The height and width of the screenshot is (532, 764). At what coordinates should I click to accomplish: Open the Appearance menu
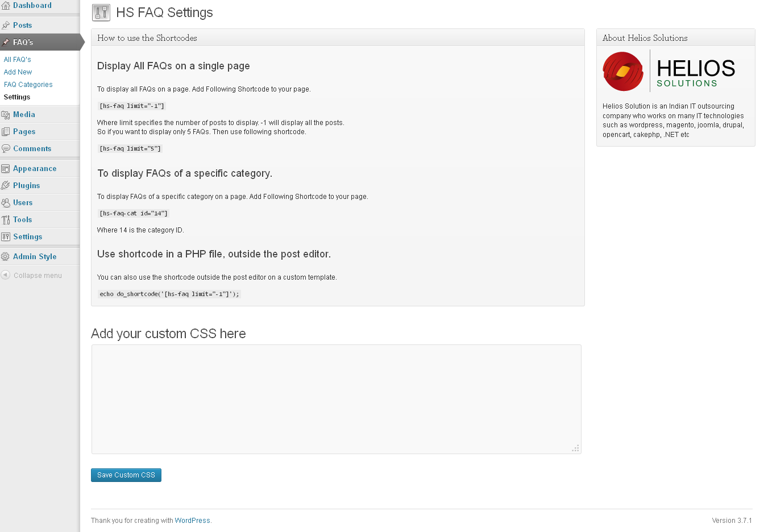(35, 169)
